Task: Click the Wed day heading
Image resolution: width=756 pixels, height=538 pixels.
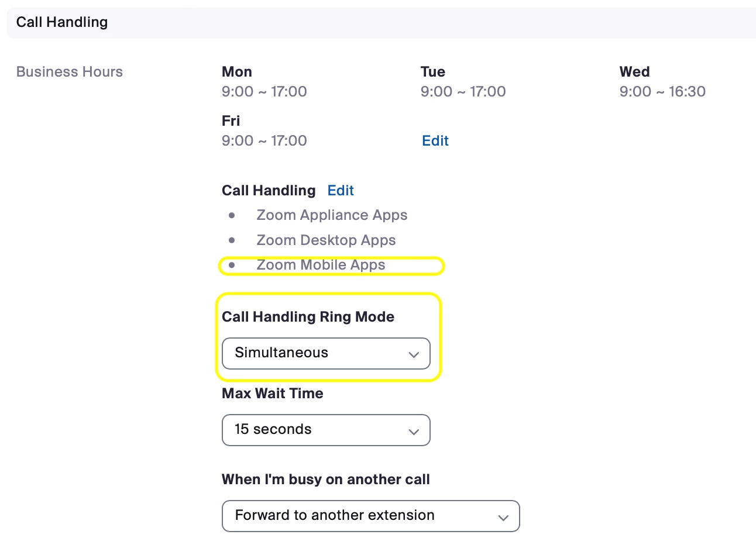Action: tap(635, 72)
